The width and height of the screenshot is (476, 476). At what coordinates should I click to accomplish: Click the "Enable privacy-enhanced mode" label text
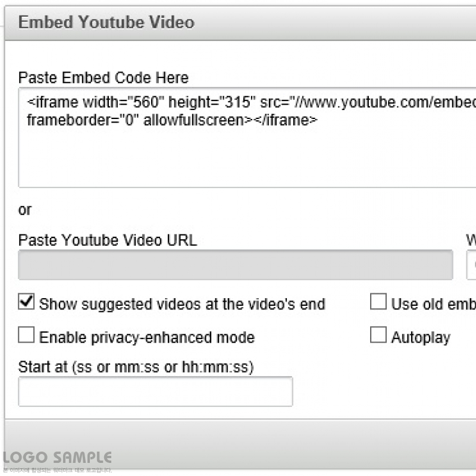[147, 338]
